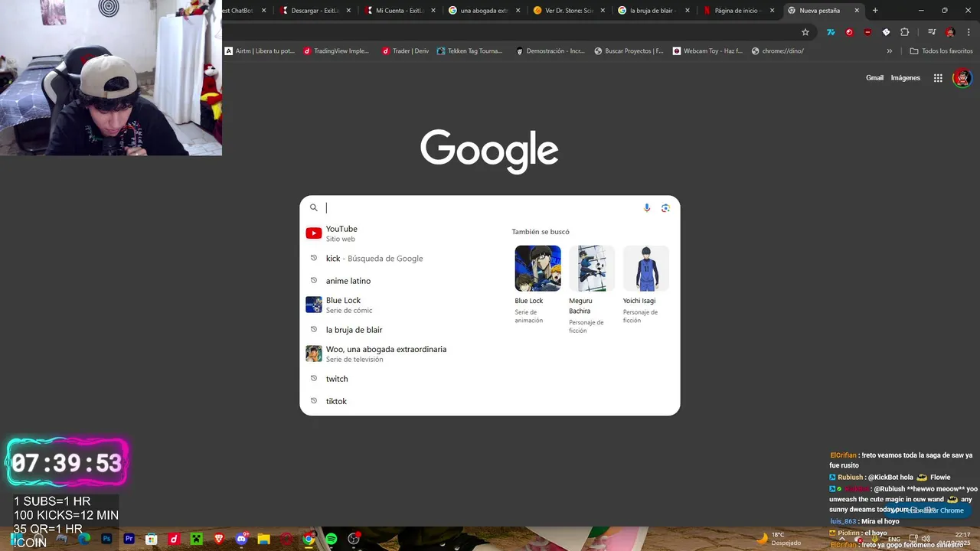Open OBS Studio from the taskbar

click(x=354, y=539)
